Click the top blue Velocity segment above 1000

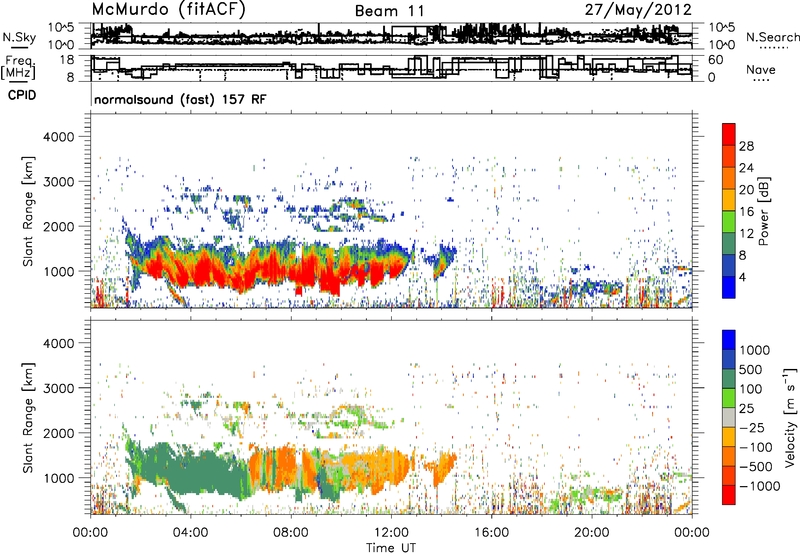pyautogui.click(x=729, y=340)
